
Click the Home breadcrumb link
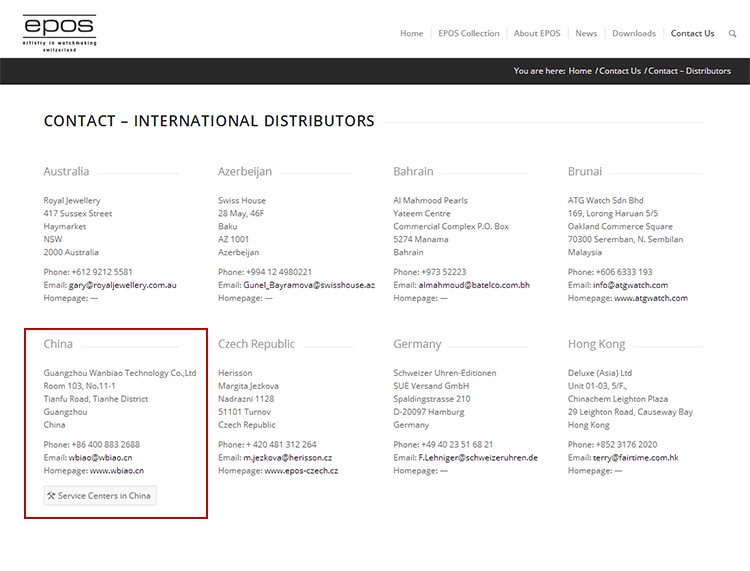tap(580, 71)
